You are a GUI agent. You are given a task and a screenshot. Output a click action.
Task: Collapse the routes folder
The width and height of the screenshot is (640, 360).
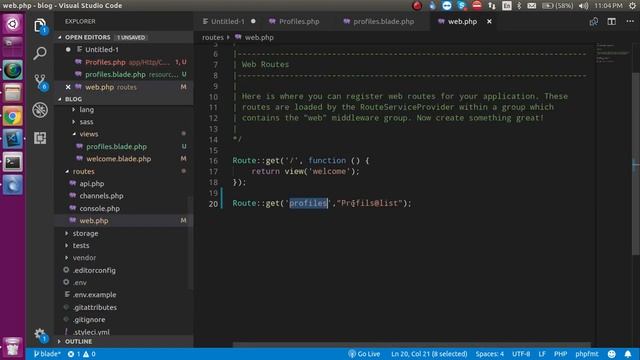[x=83, y=171]
